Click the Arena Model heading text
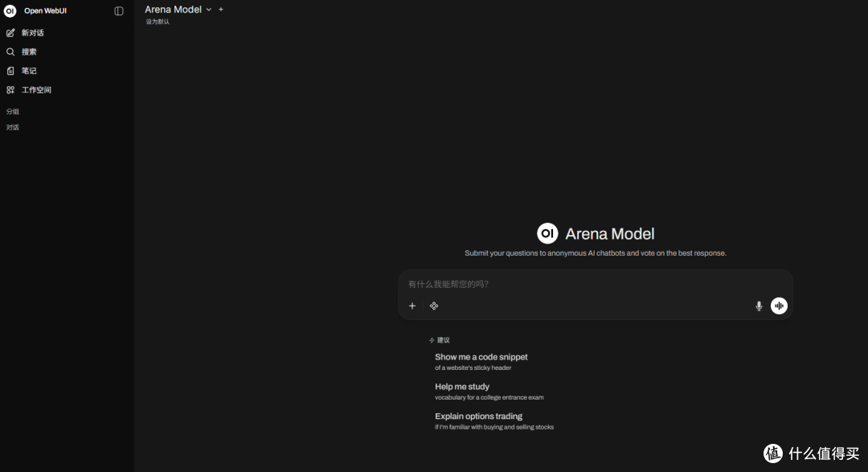 tap(609, 234)
